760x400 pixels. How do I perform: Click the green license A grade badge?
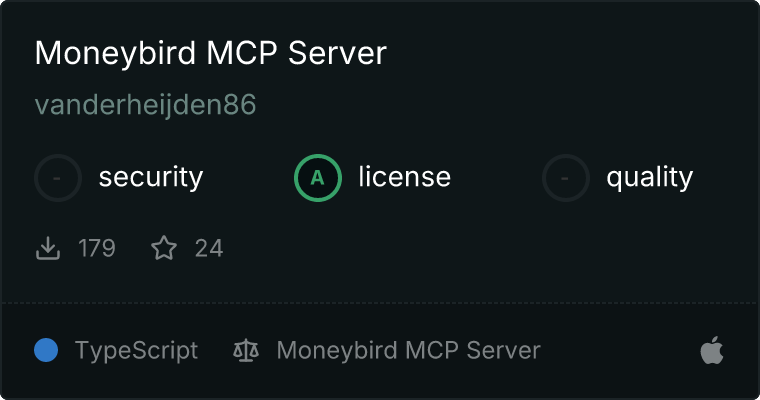click(318, 178)
